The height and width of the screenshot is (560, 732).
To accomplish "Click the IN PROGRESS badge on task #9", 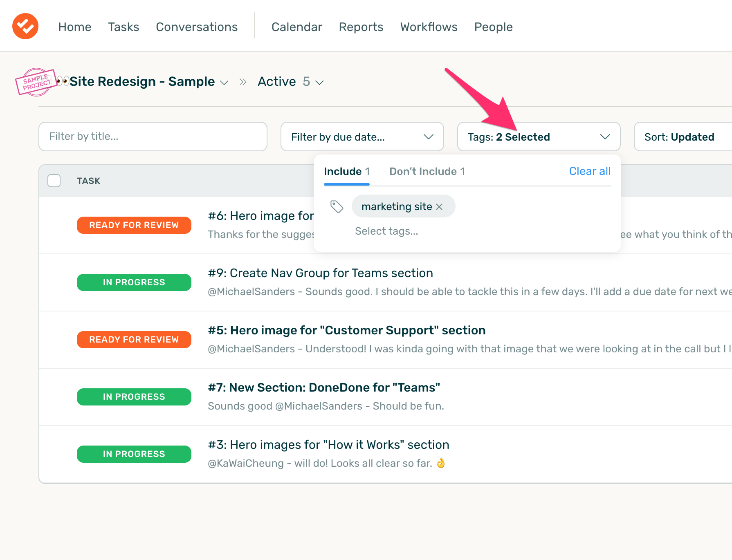I will (134, 282).
